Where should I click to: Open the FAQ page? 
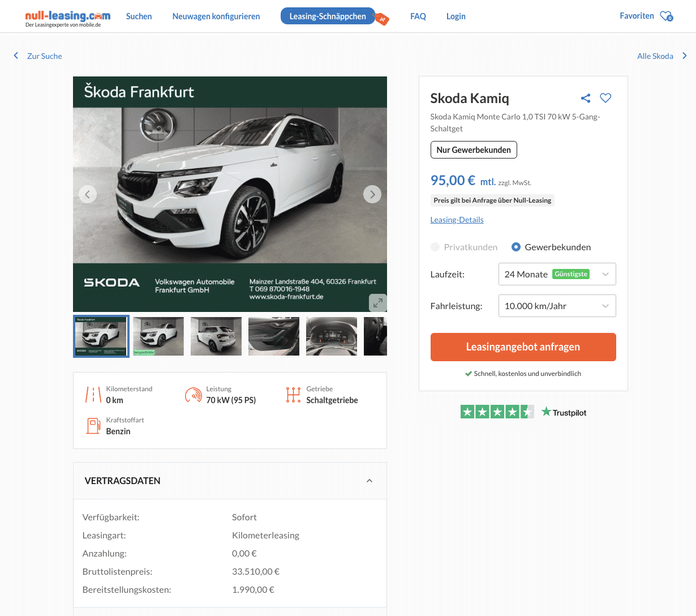[x=418, y=16]
